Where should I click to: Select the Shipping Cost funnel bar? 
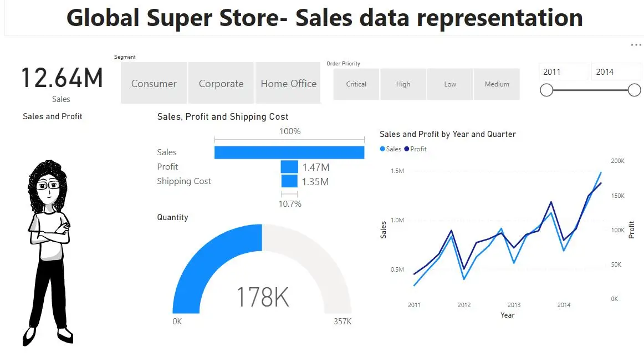point(289,181)
